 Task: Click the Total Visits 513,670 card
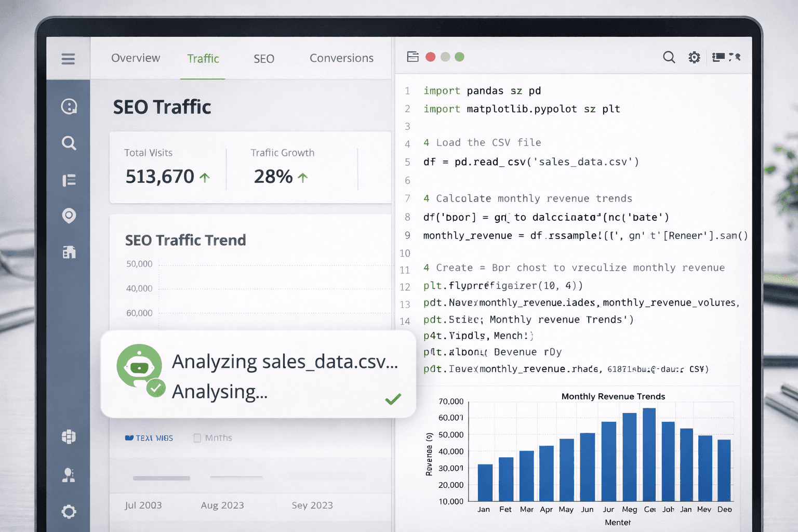[167, 167]
